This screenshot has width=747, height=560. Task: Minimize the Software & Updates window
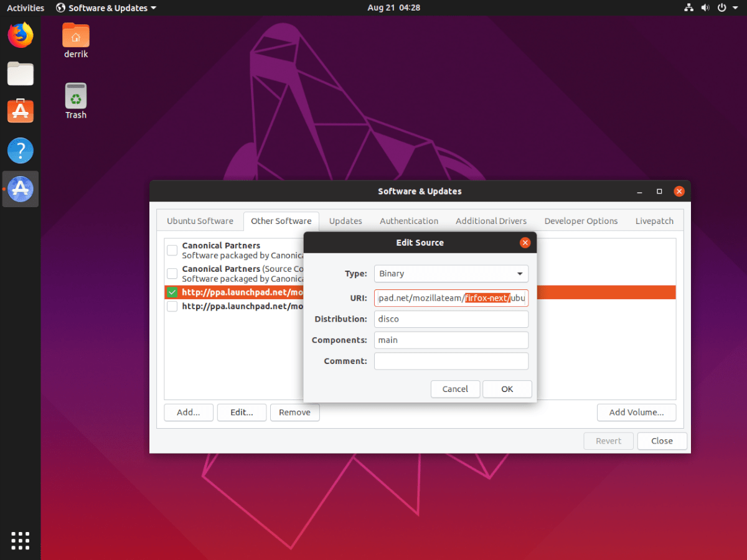(639, 191)
